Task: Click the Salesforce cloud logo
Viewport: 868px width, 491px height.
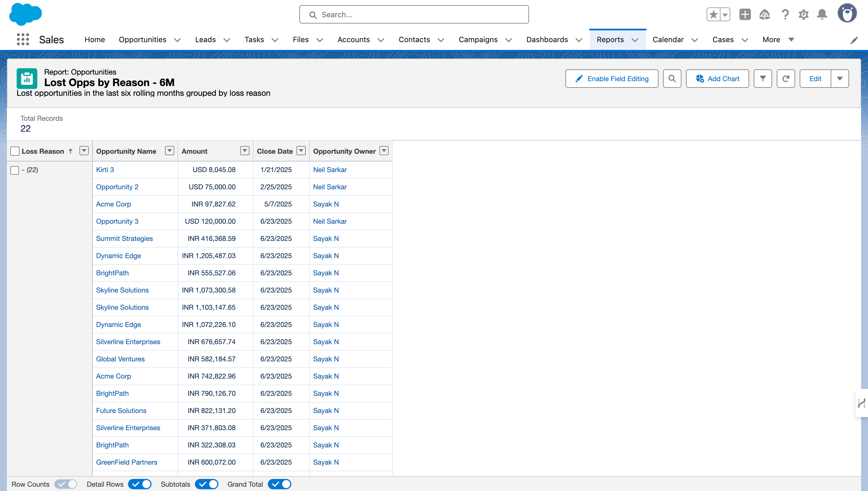Action: tap(26, 14)
